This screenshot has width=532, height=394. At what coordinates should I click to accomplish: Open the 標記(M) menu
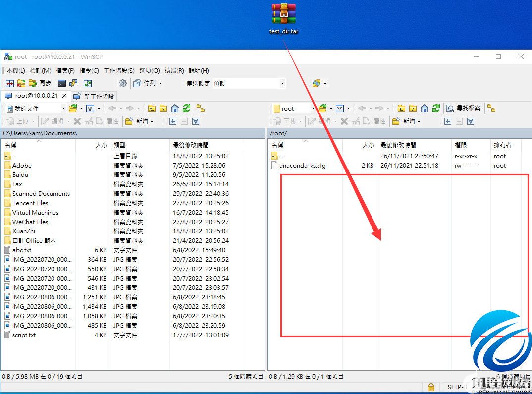click(41, 71)
